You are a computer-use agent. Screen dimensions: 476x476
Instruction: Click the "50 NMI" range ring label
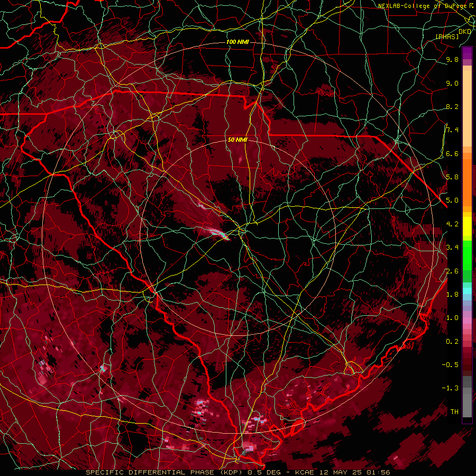[x=237, y=140]
